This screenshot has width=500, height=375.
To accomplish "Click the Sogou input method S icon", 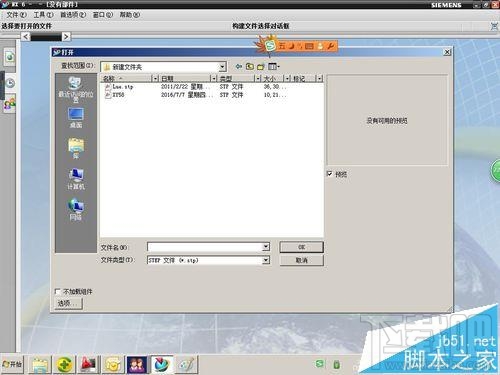I will 271,45.
